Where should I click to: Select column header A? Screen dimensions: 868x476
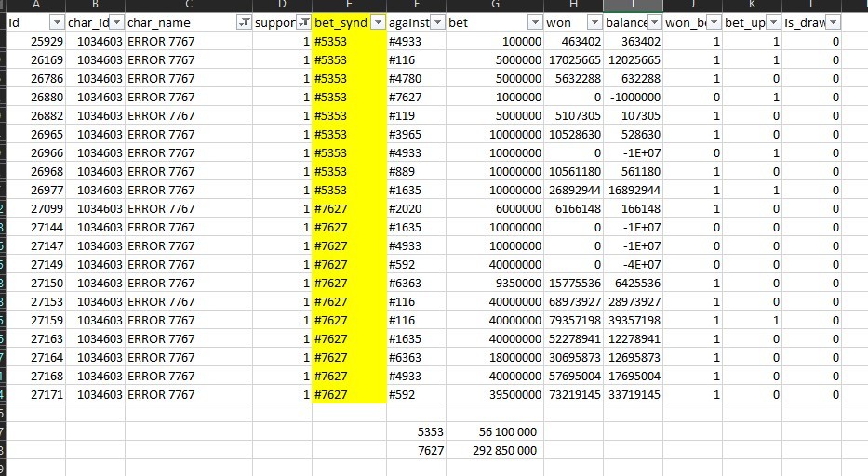click(36, 5)
